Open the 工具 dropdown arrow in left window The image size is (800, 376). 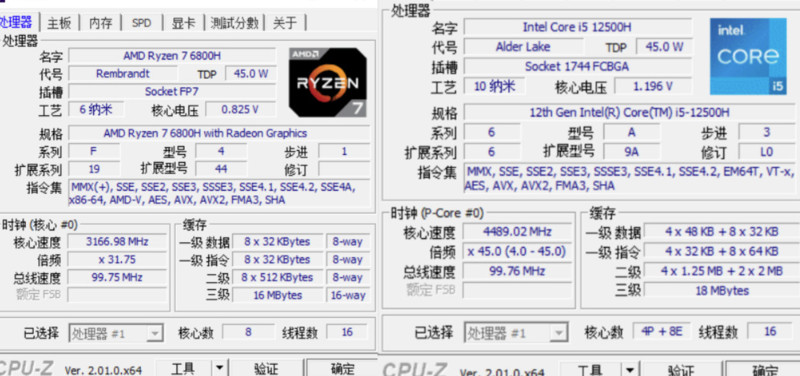click(219, 368)
